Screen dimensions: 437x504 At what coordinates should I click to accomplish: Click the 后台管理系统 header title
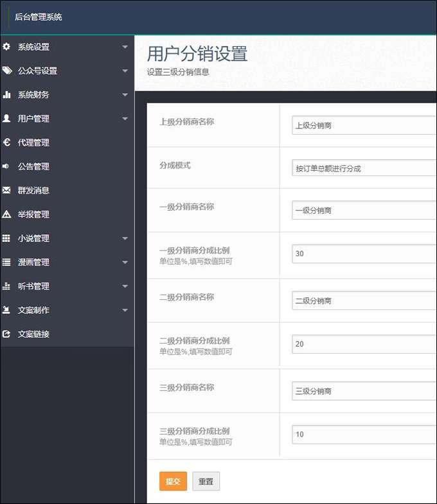(x=39, y=17)
